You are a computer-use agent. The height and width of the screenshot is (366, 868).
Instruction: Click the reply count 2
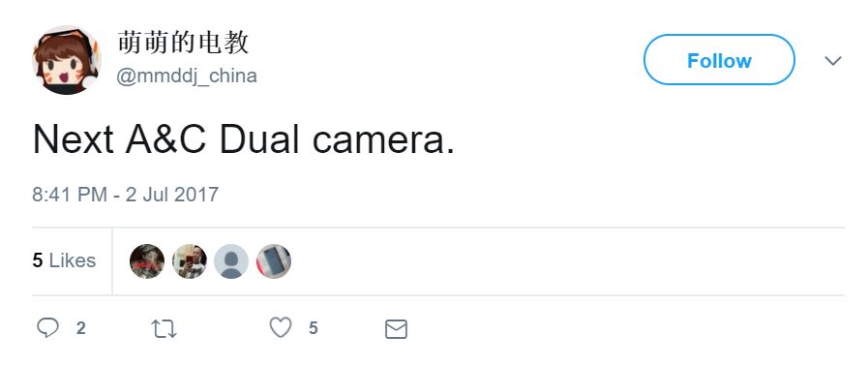pyautogui.click(x=81, y=328)
